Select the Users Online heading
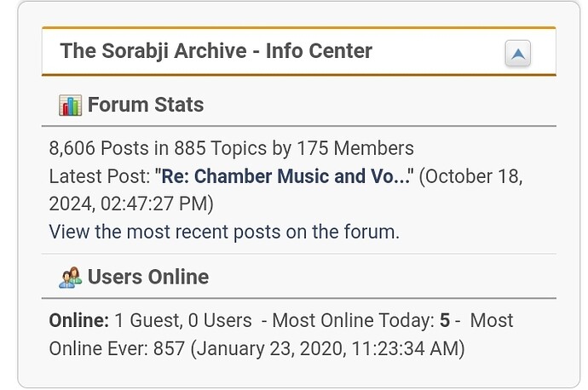The width and height of the screenshot is (588, 390). (x=147, y=278)
